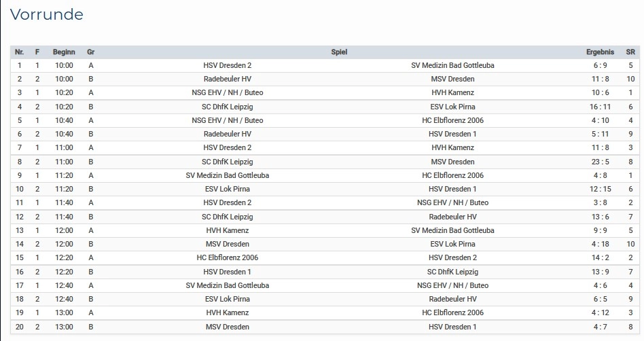Click match number 20
Screen dimensions: 644x341
[19, 327]
